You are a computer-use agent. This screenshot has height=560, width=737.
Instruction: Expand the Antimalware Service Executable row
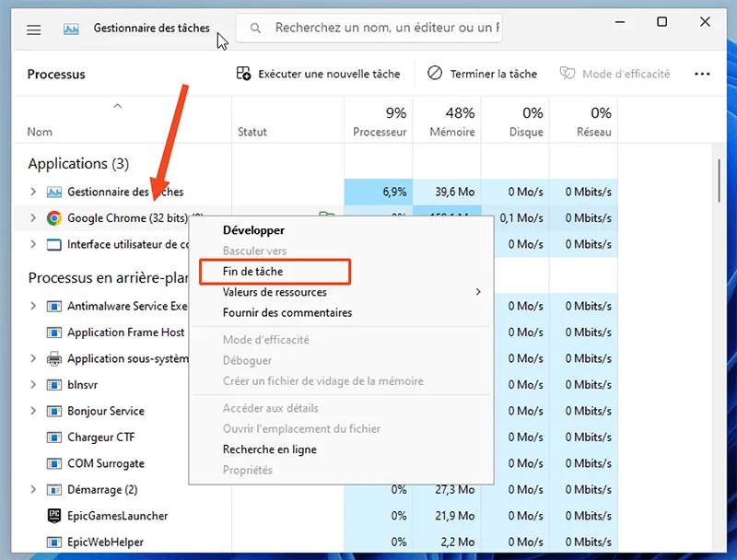pos(33,306)
